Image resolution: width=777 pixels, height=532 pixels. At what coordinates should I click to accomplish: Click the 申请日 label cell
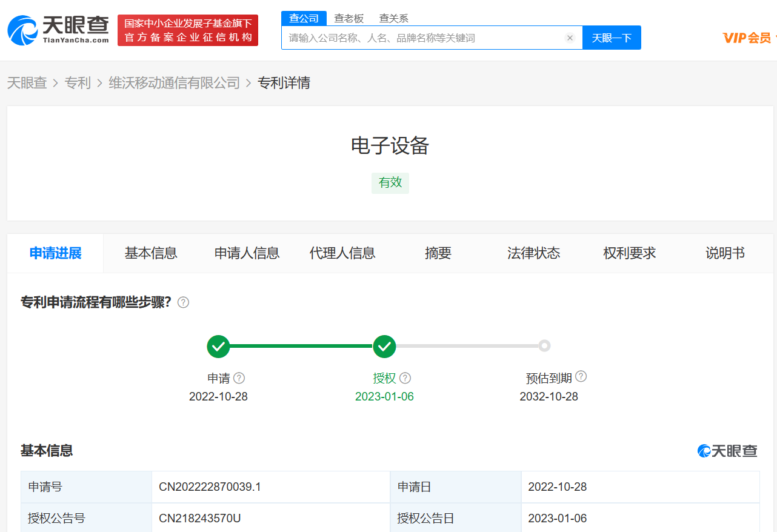coord(456,487)
